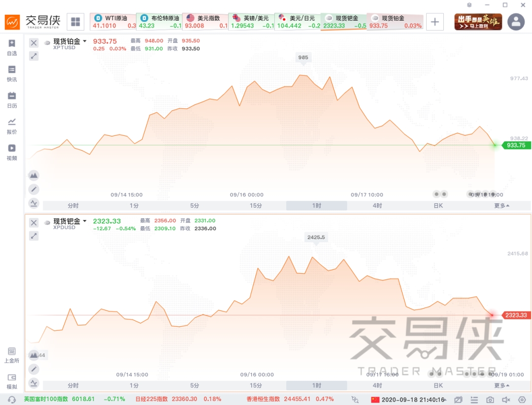Toggle the mute speaker icon in status bar
The image size is (532, 405).
pos(506,400)
